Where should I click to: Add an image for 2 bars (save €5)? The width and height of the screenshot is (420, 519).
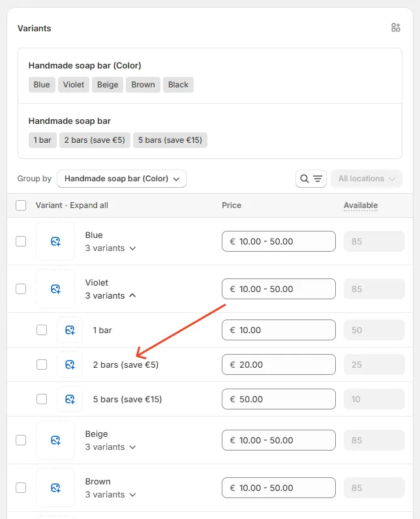coord(70,364)
